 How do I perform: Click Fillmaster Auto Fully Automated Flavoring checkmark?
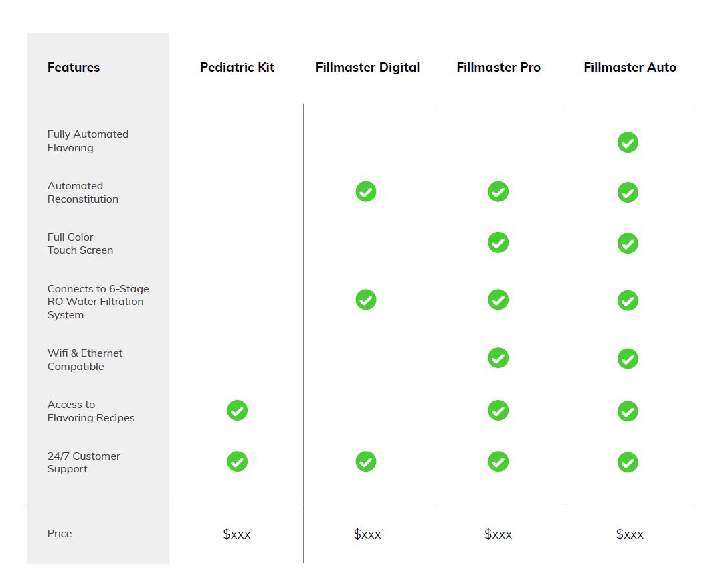pos(628,142)
